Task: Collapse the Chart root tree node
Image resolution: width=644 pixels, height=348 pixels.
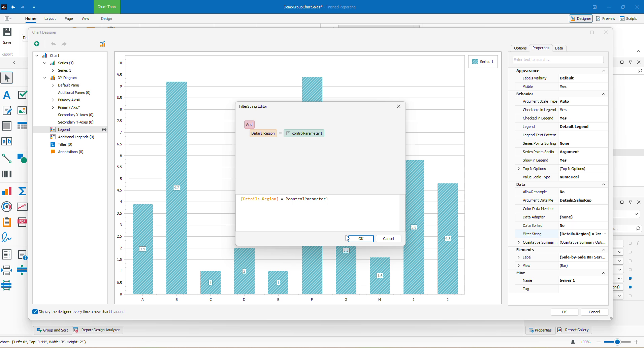Action: tap(37, 56)
